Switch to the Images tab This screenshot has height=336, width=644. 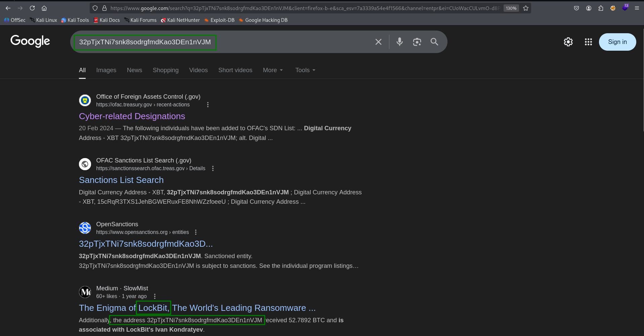point(106,70)
